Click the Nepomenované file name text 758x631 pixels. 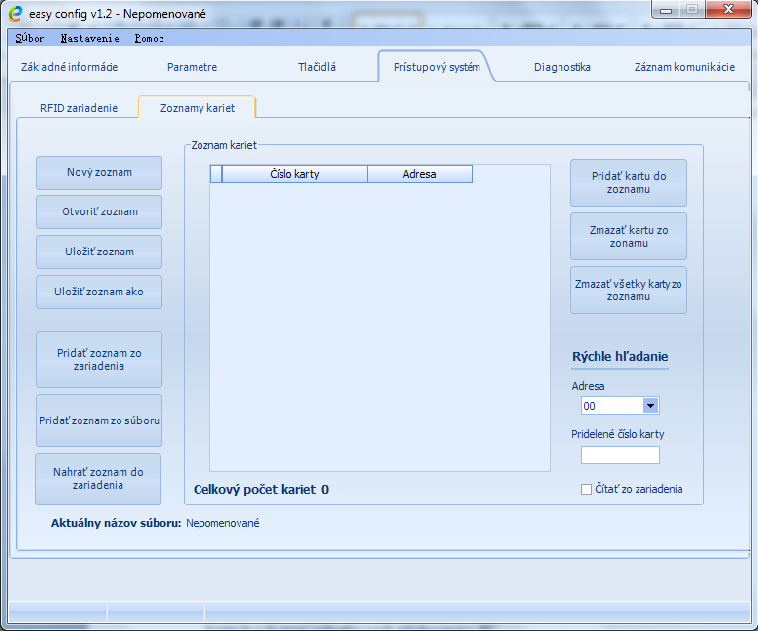223,523
